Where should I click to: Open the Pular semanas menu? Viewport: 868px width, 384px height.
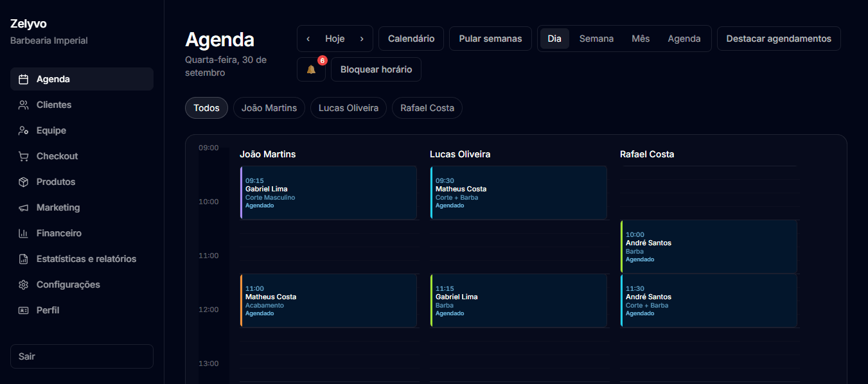click(x=490, y=39)
